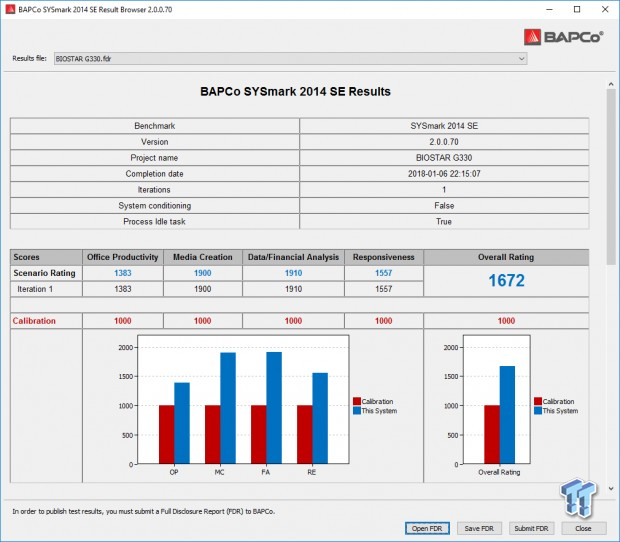The width and height of the screenshot is (620, 542).
Task: Click the completion date 2018-01-06 22:15:07
Action: click(x=444, y=174)
